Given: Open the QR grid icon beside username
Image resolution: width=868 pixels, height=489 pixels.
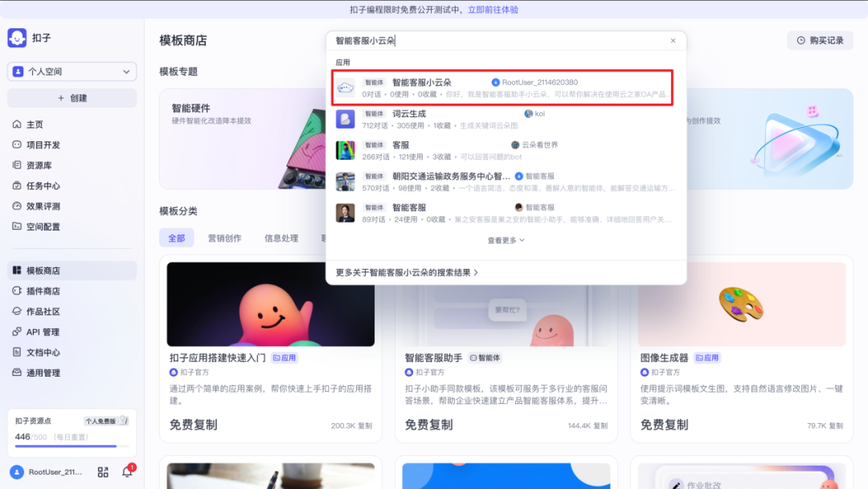Looking at the screenshot, I should click(103, 472).
